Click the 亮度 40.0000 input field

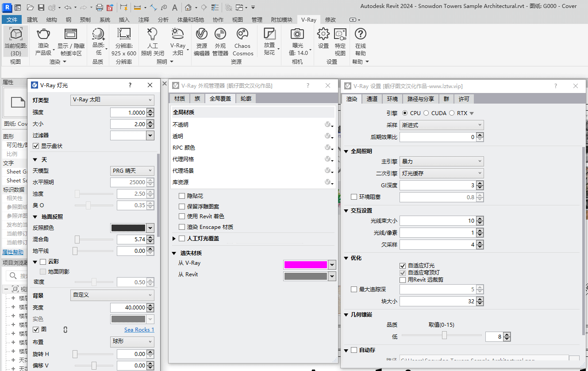tap(128, 307)
